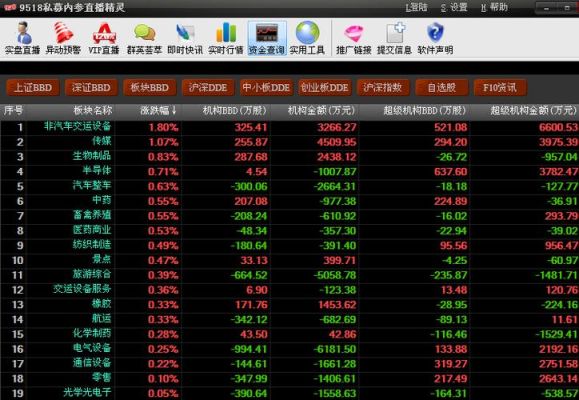Image resolution: width=579 pixels, height=400 pixels.
Task: Sort by the 机构金额(万元) column header
Action: coord(321,110)
